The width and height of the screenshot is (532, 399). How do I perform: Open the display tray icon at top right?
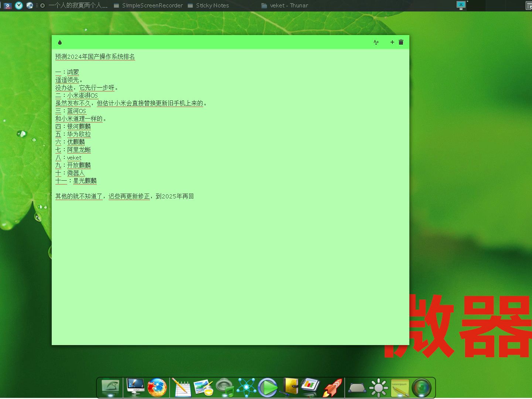coord(461,5)
